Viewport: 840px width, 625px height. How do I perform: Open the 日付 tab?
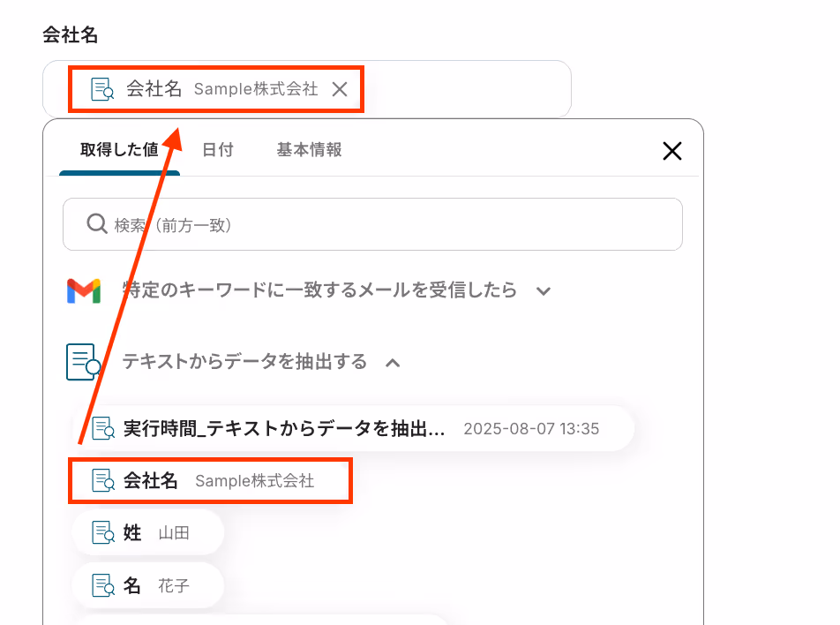click(217, 149)
